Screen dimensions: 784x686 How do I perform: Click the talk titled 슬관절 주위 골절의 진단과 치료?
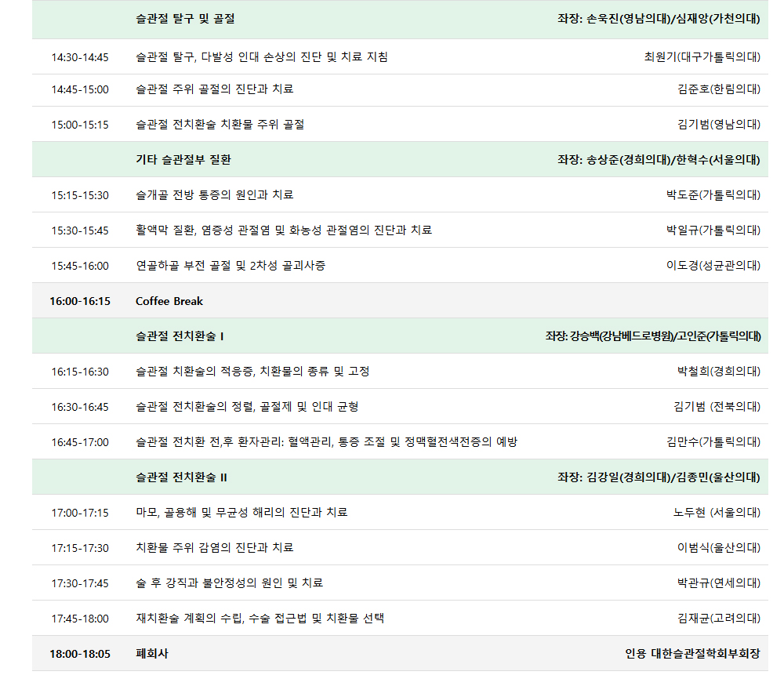(x=215, y=89)
